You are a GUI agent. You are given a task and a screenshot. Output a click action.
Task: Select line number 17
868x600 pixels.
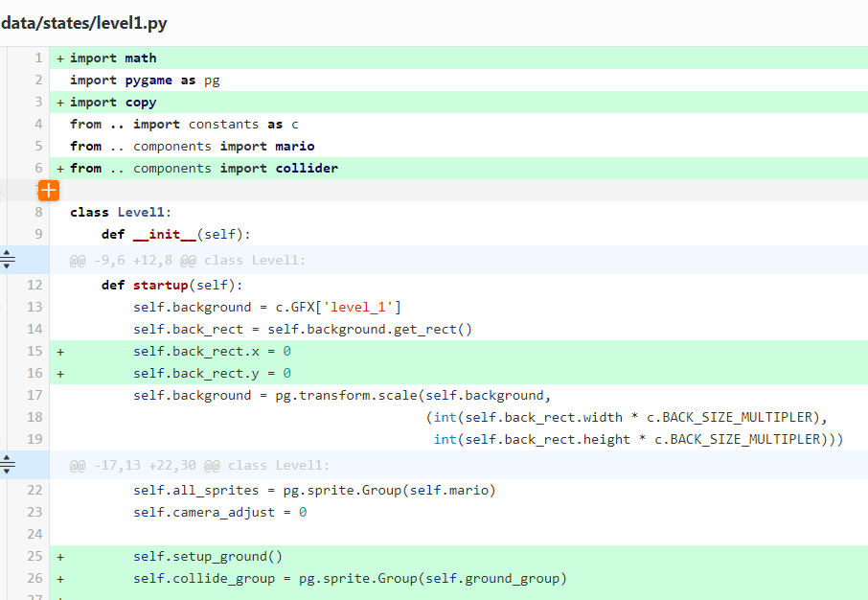pos(34,395)
